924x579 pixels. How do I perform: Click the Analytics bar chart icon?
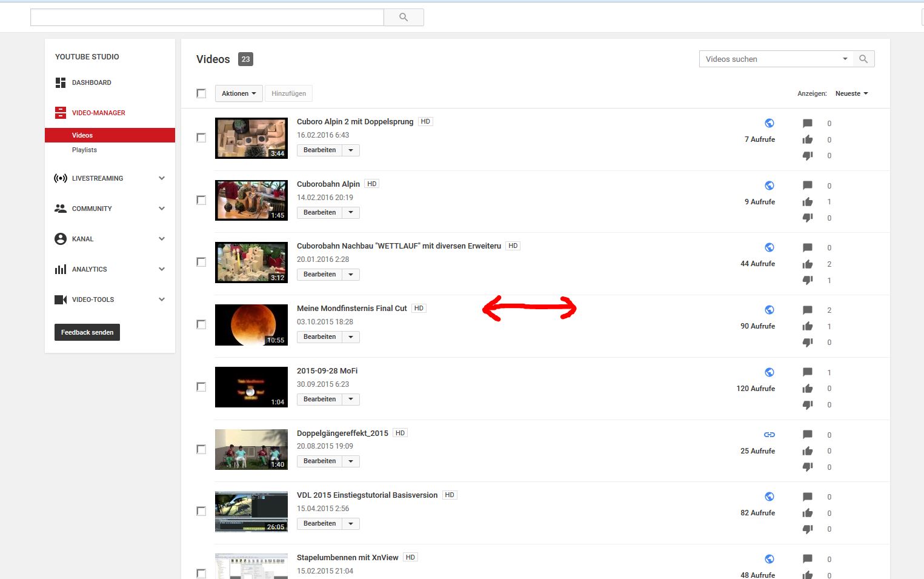61,269
